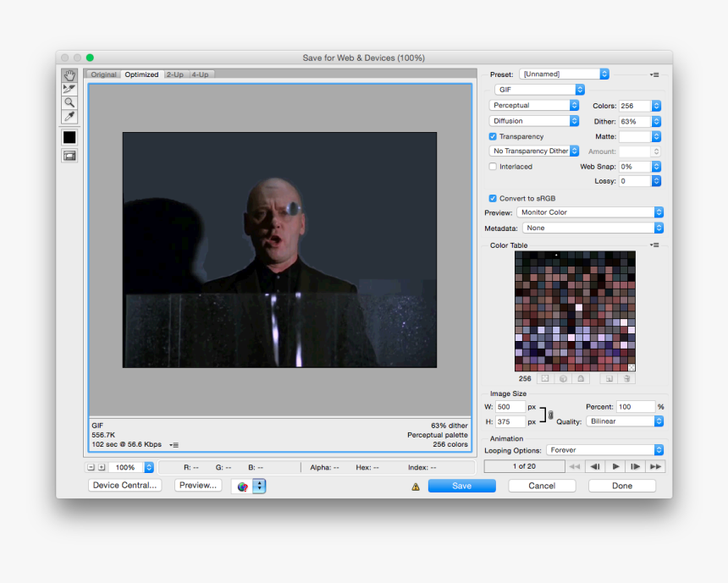Click the optimized GIF preview image

tap(279, 250)
